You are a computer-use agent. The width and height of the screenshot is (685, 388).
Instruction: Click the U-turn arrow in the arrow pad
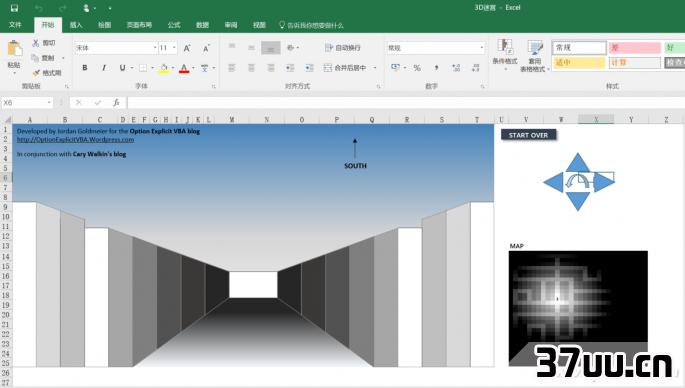[x=578, y=182]
